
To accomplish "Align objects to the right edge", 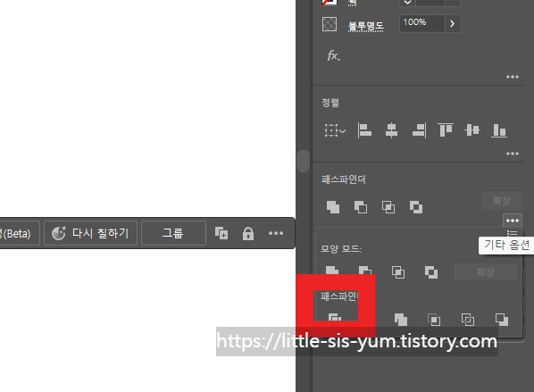I will click(x=419, y=130).
